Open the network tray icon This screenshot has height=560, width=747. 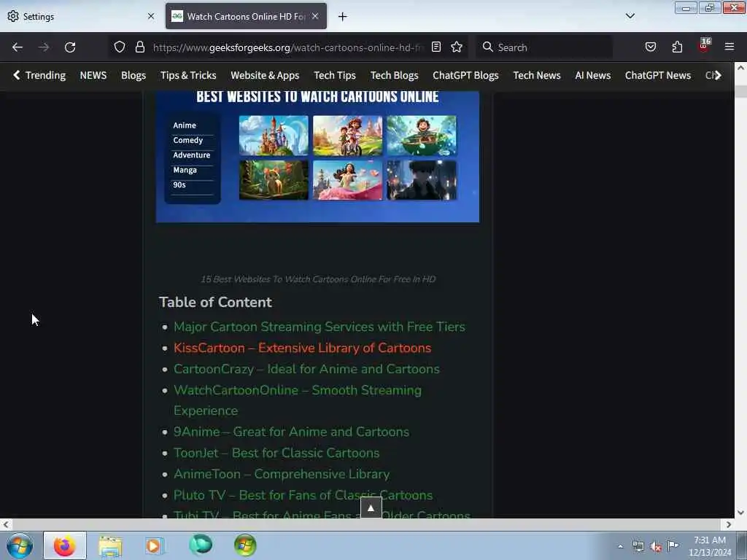click(638, 547)
